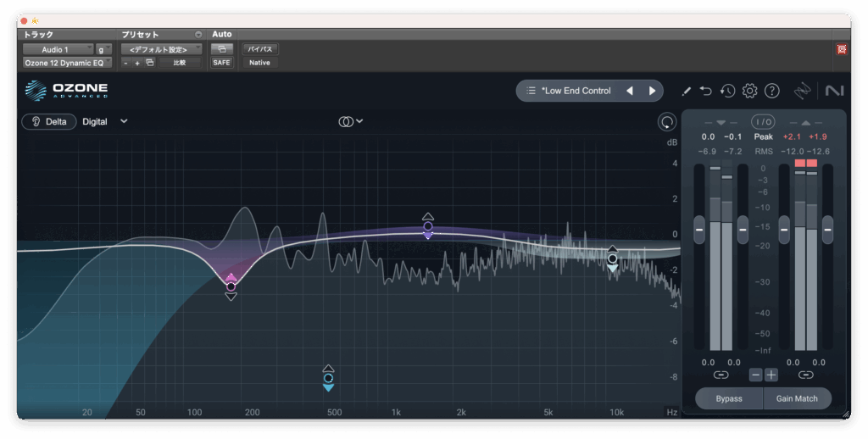Image resolution: width=868 pixels, height=439 pixels.
Task: Go to the next preset with right arrow
Action: (652, 91)
